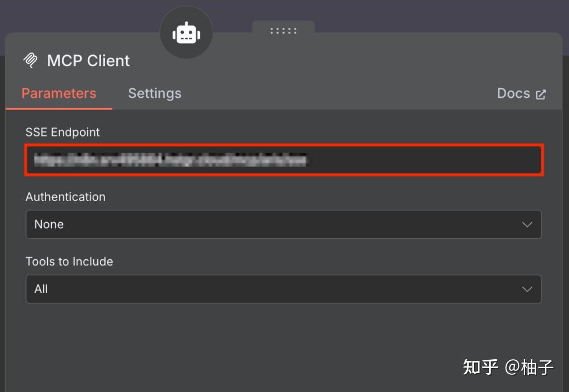Select the None value in Authentication
The width and height of the screenshot is (569, 392).
pos(49,224)
